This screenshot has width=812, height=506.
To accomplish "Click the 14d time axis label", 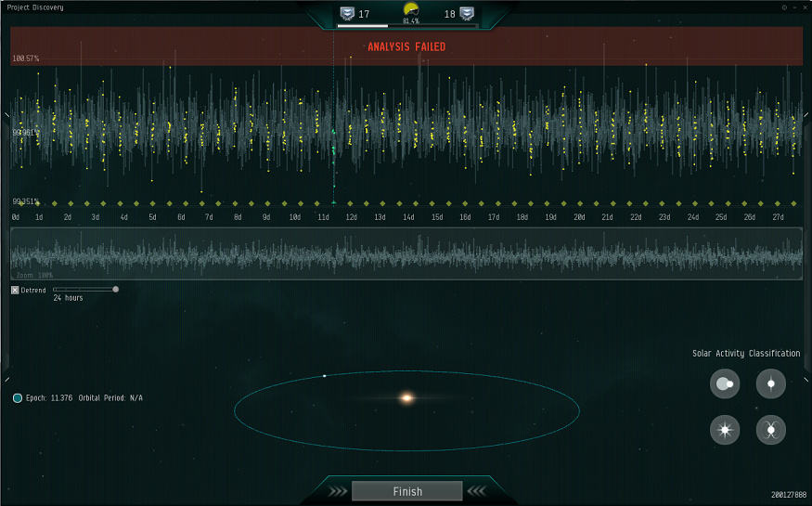I will tap(408, 217).
